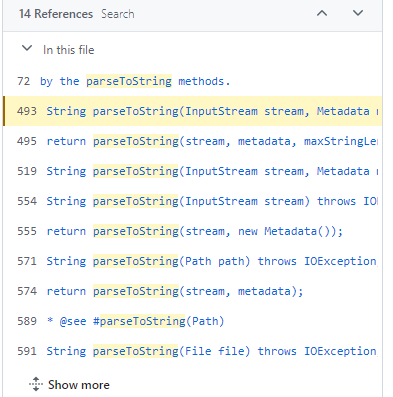
Task: Open reference at line 574 return parseToString(stream, metadata)
Action: (192, 291)
